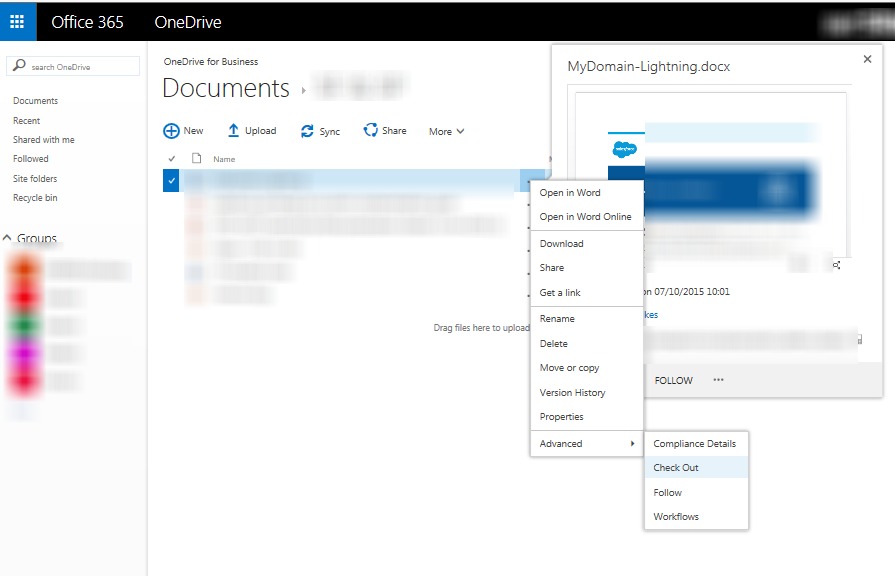This screenshot has width=895, height=576.
Task: Select Download from the context menu
Action: 561,243
